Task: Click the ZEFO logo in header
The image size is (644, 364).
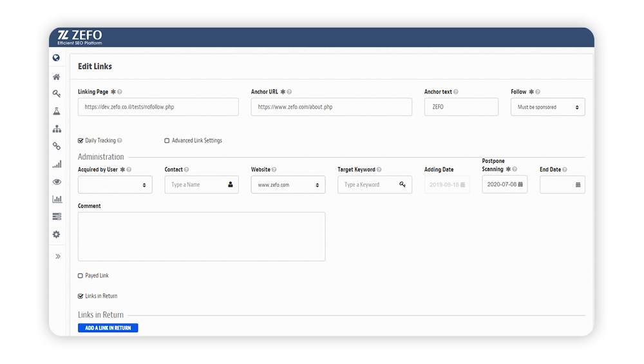Action: coord(80,37)
